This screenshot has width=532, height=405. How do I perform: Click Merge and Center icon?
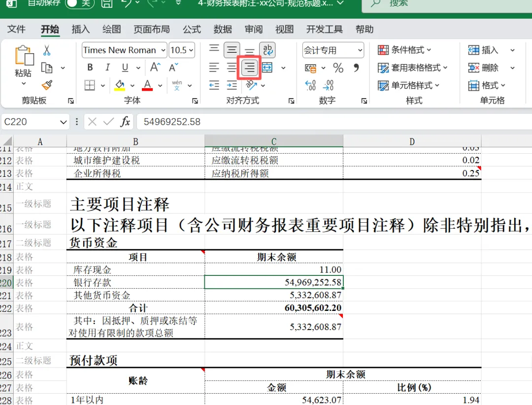(267, 67)
